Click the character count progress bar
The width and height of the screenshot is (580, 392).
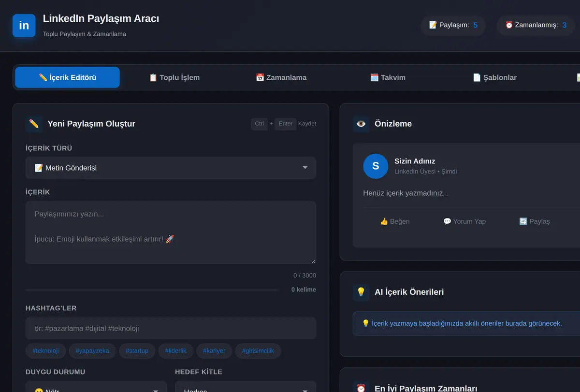coord(152,290)
